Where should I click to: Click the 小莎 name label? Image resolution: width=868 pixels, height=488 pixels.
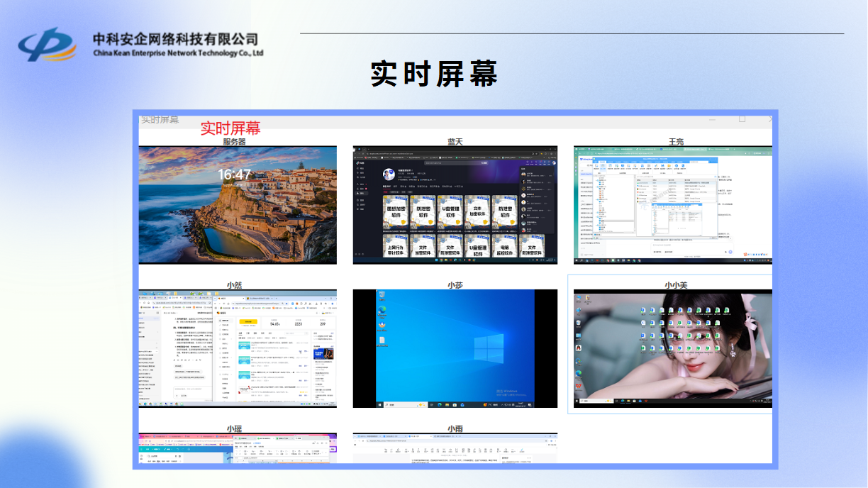[x=455, y=284]
